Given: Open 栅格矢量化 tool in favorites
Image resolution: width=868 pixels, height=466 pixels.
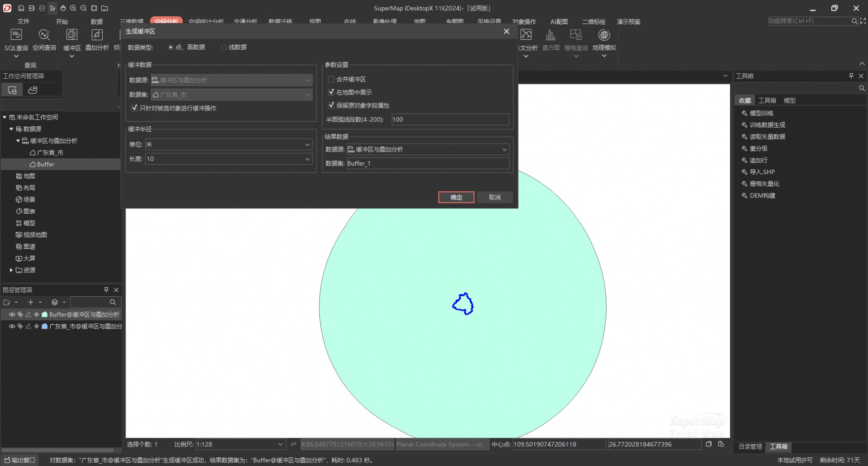Looking at the screenshot, I should [764, 184].
